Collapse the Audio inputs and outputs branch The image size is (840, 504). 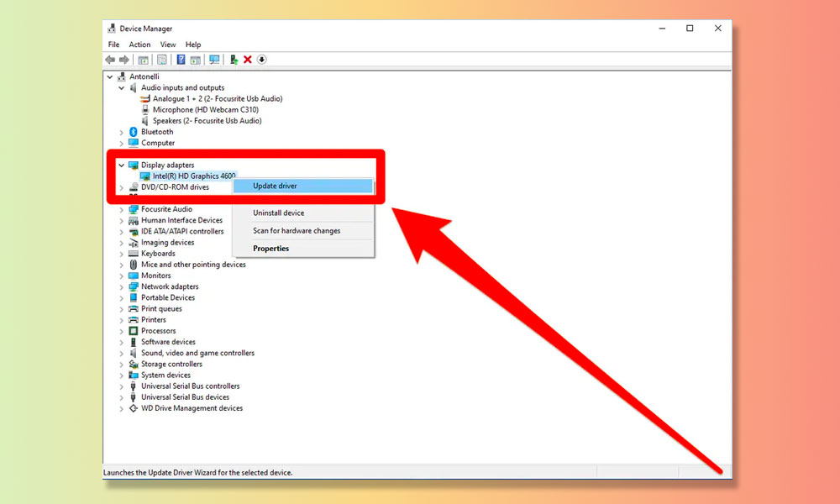pyautogui.click(x=122, y=88)
